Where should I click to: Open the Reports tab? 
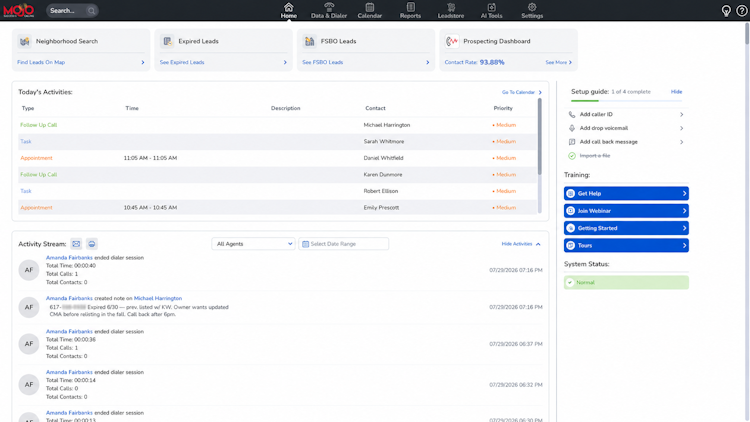[x=410, y=11]
